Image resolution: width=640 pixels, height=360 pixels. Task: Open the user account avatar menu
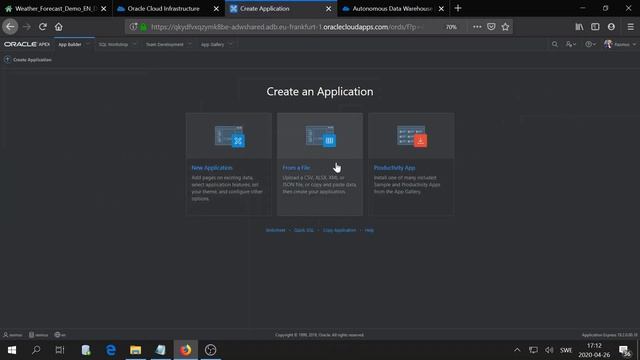[x=620, y=44]
